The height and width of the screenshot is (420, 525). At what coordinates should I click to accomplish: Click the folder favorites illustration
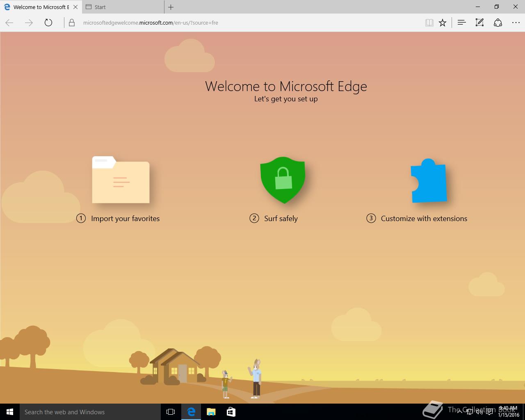[x=121, y=180]
